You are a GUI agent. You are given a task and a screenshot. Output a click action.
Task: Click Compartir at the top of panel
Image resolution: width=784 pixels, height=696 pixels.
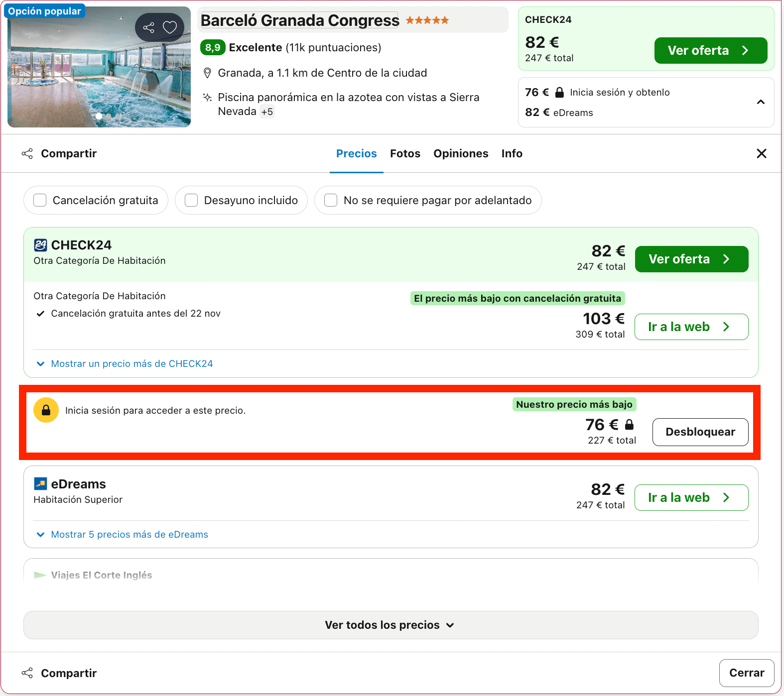pyautogui.click(x=59, y=153)
